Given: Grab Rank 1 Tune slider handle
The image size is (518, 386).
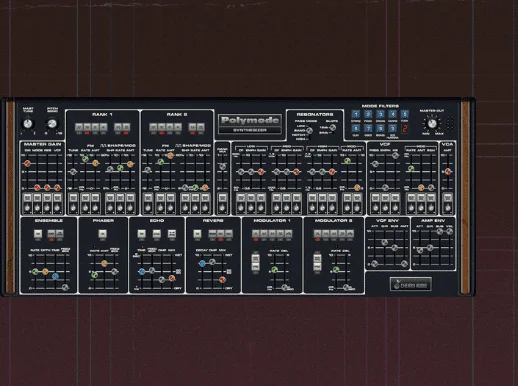Looking at the screenshot, I should click(x=73, y=172).
